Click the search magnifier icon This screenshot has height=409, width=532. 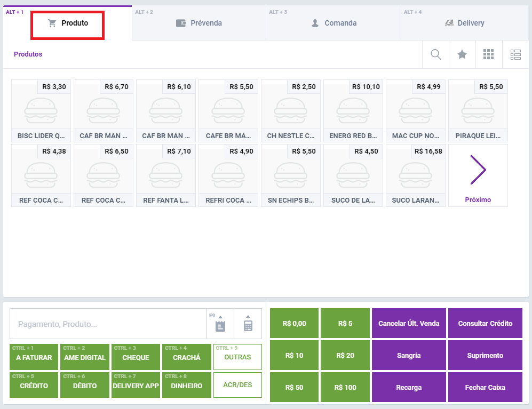(435, 54)
